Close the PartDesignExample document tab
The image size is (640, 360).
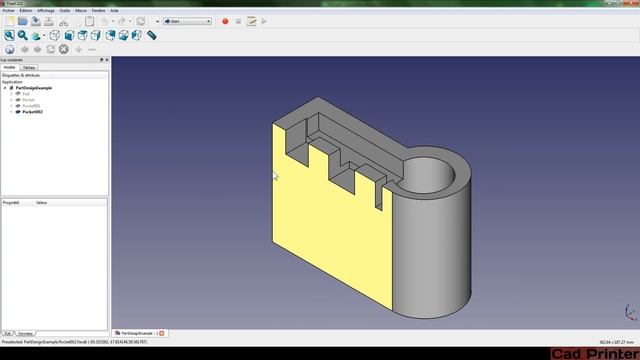point(162,333)
